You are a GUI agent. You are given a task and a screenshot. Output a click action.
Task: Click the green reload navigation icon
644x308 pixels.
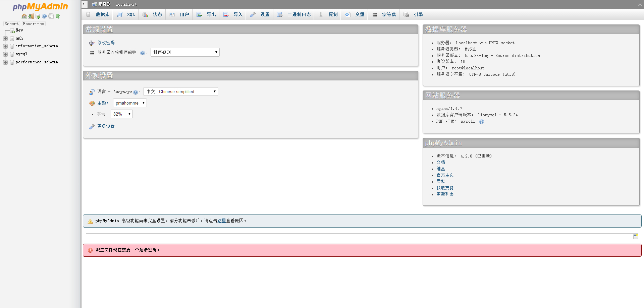tap(58, 16)
